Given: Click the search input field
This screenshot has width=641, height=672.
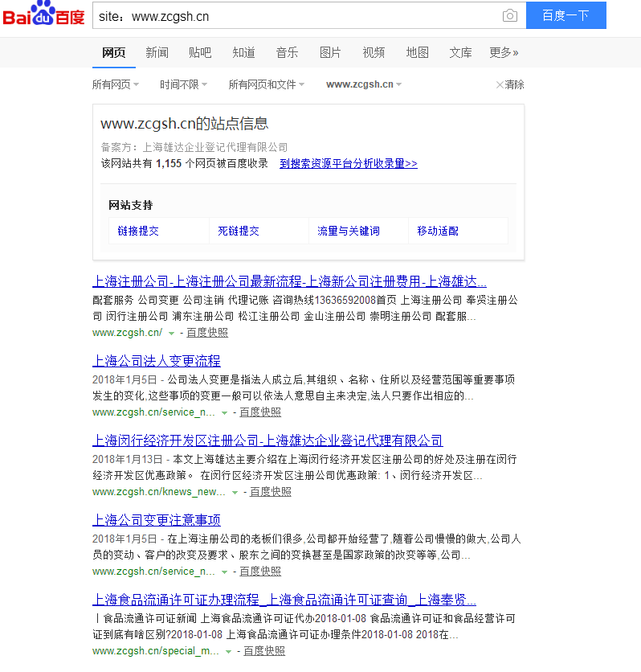Looking at the screenshot, I should [x=293, y=16].
